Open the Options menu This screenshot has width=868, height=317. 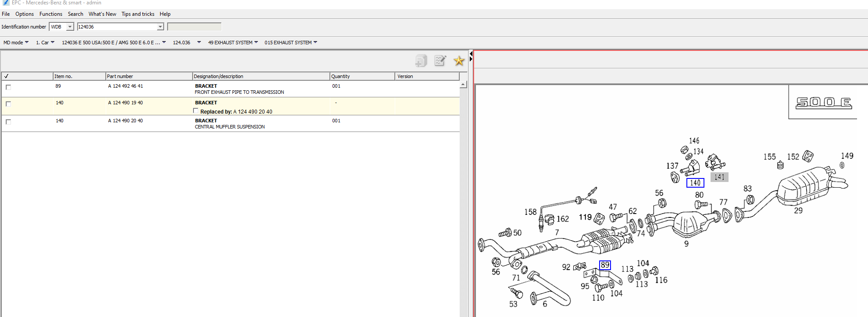click(25, 14)
